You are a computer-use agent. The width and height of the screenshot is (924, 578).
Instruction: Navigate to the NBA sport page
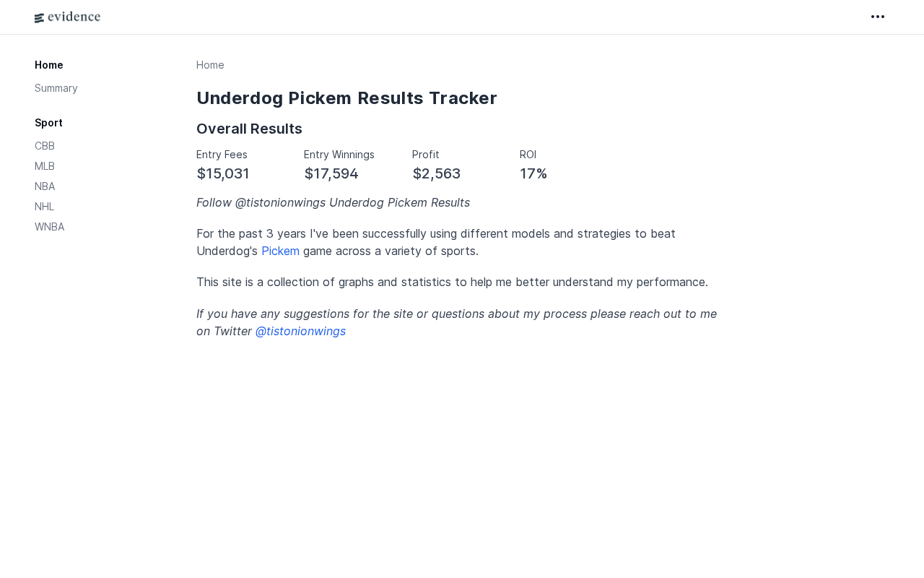[x=45, y=186]
